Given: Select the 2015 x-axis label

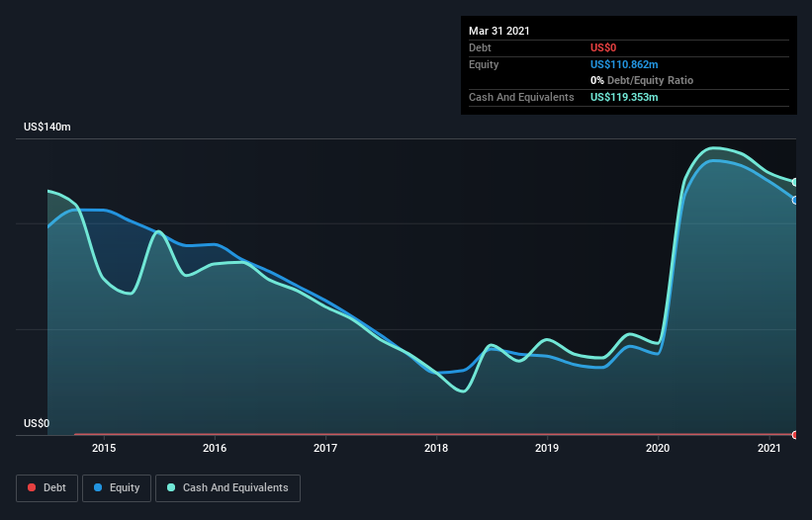Looking at the screenshot, I should tap(104, 448).
